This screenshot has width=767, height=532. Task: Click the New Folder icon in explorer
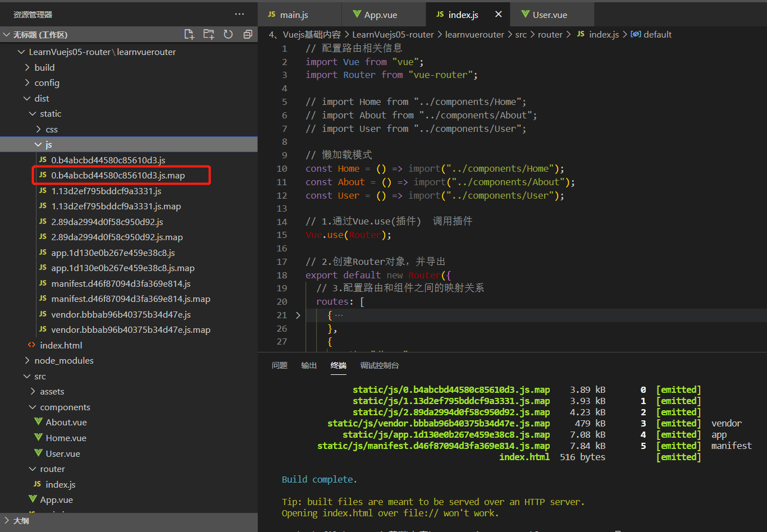coord(209,34)
